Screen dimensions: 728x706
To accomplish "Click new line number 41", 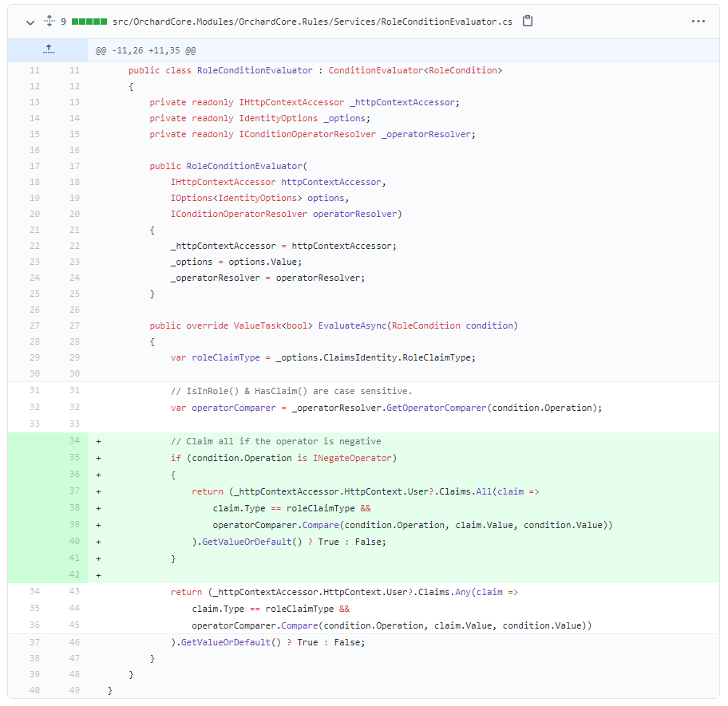I will click(x=74, y=558).
